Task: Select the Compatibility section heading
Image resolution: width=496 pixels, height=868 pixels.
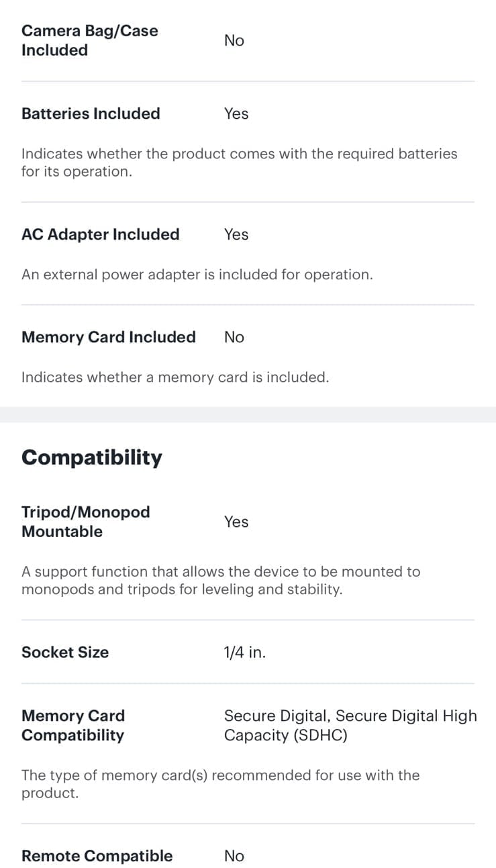Action: 92,457
